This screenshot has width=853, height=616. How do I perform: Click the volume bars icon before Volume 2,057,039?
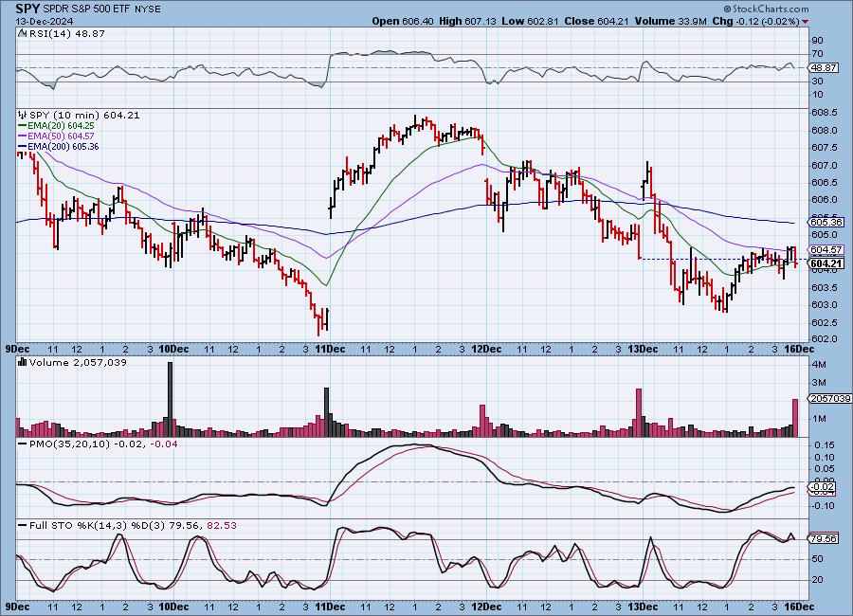[x=23, y=361]
